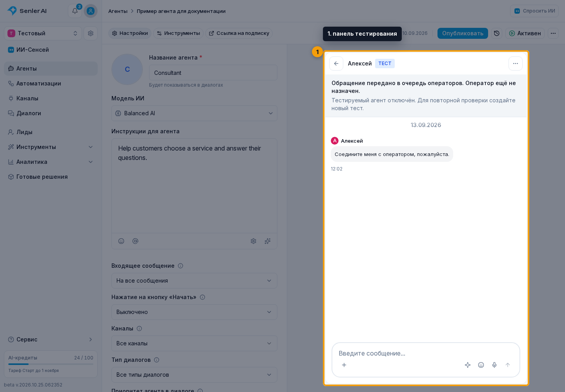Toggle the Активен agent status

(x=525, y=33)
